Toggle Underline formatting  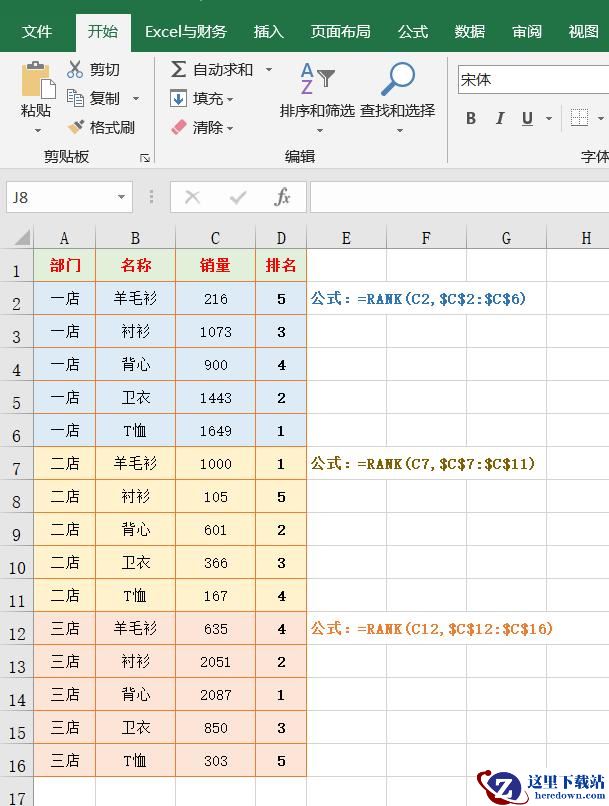527,118
